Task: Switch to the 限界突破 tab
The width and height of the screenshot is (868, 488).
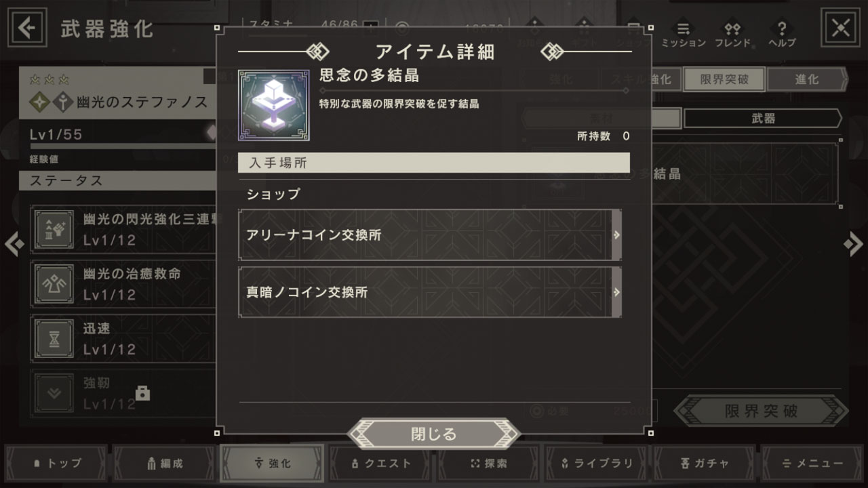Action: coord(724,79)
